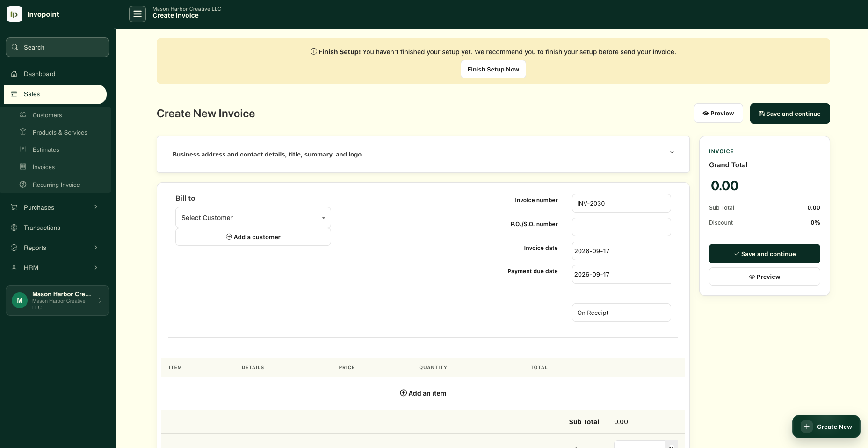Click the TOTAL column header
The image size is (868, 448).
click(x=539, y=368)
